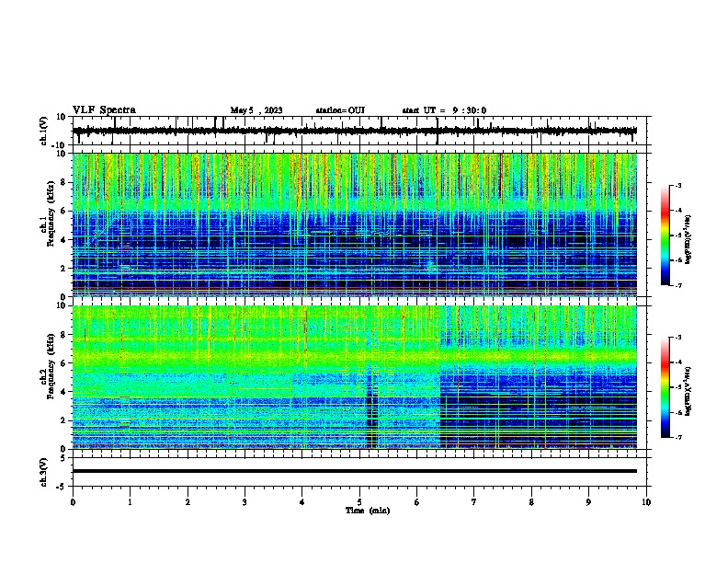Click the ch.3 flat black trace
Image resolution: width=728 pixels, height=563 pixels.
pyautogui.click(x=354, y=471)
